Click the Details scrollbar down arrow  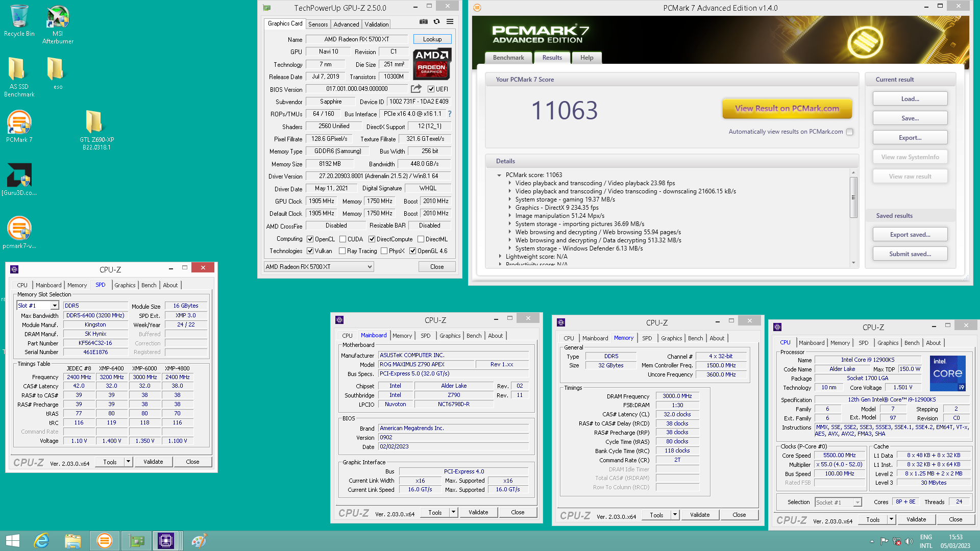pyautogui.click(x=853, y=263)
